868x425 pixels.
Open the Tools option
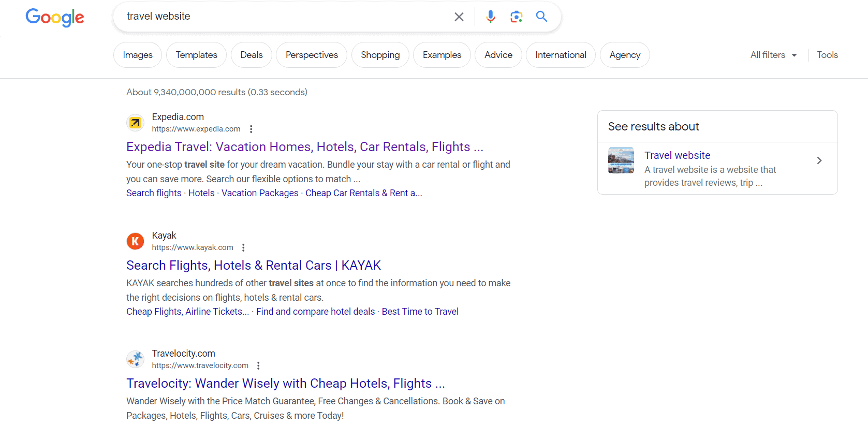(827, 55)
